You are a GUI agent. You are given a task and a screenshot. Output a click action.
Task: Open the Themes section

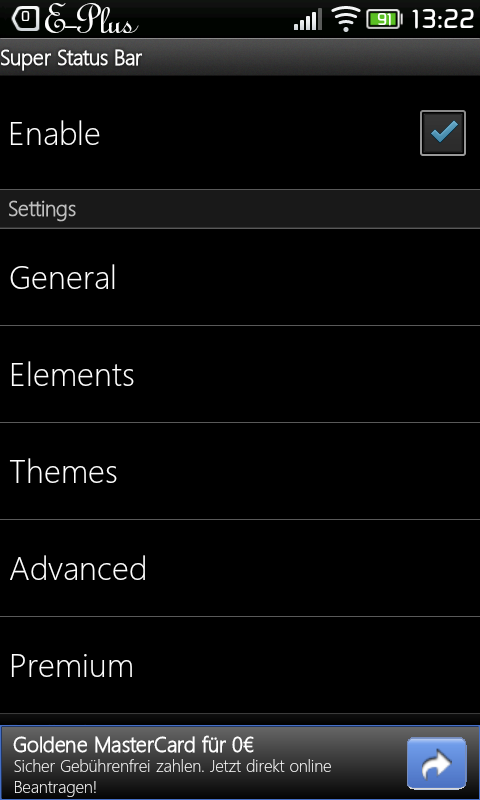pos(240,471)
